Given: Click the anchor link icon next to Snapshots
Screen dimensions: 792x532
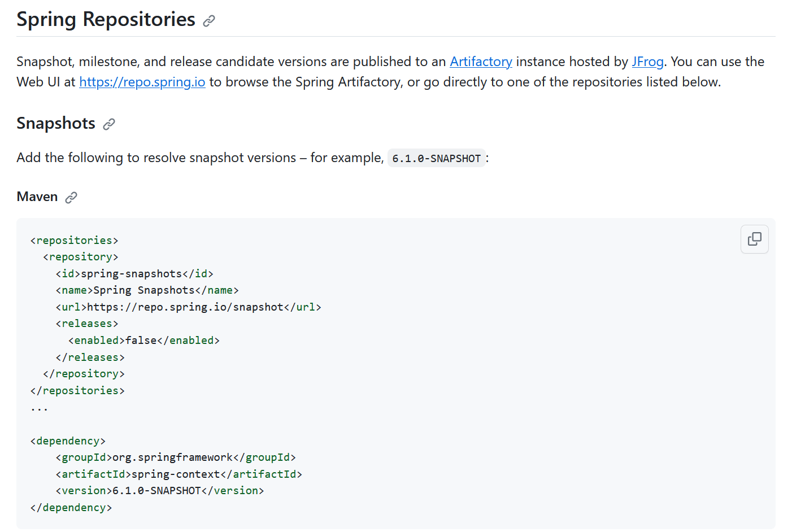Looking at the screenshot, I should pos(109,124).
